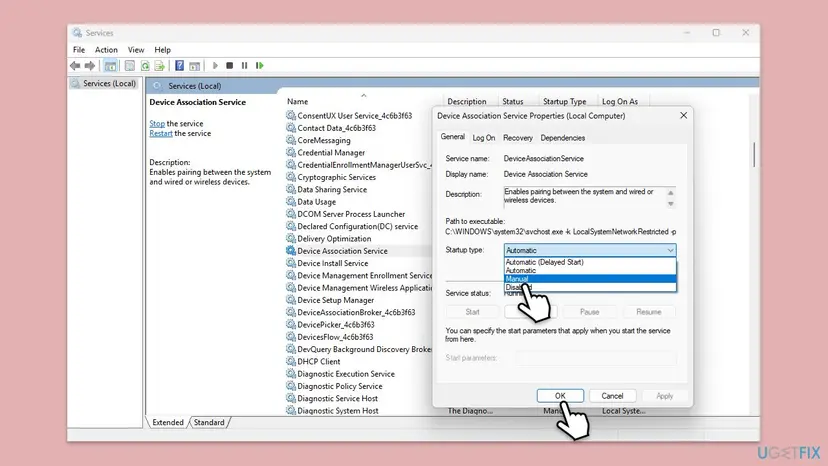
Task: Click the Forward arrow toolbar icon
Action: tap(90, 66)
